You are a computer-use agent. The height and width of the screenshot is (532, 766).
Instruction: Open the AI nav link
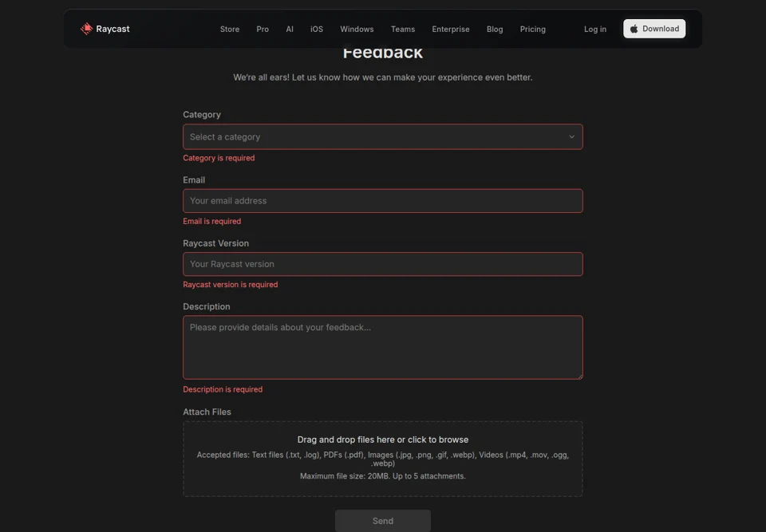[x=290, y=30]
